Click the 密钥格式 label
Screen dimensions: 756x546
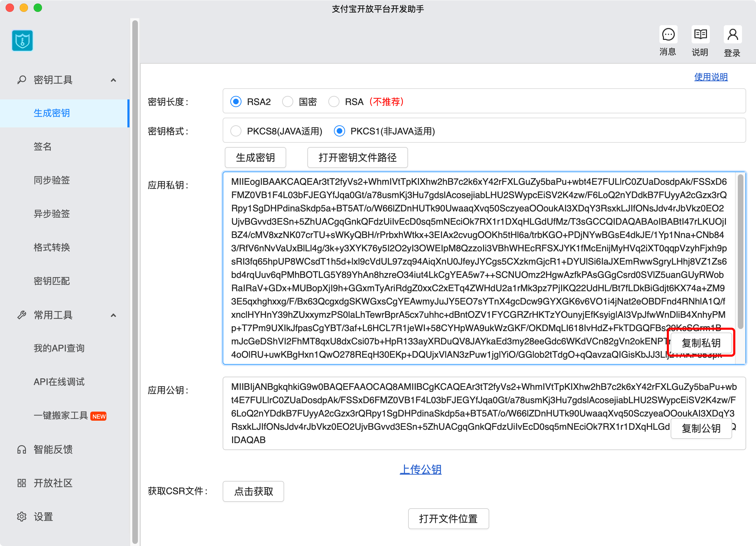[x=168, y=131]
